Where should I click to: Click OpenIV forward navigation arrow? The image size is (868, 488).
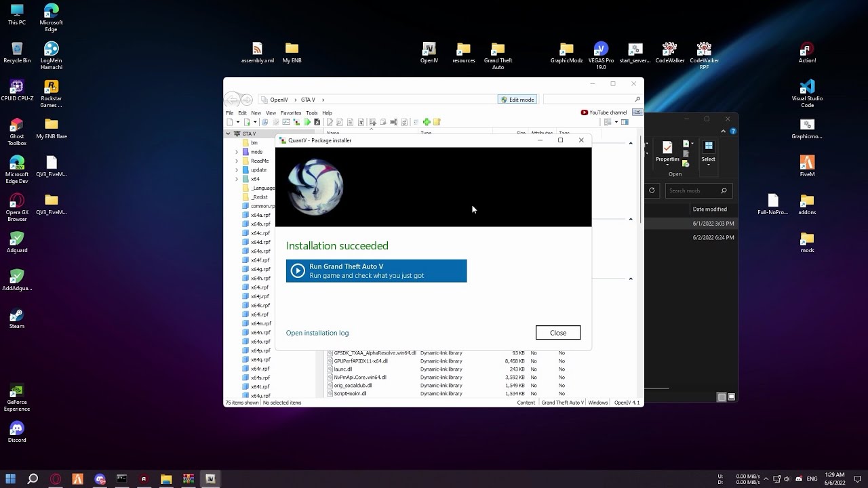pyautogui.click(x=247, y=100)
